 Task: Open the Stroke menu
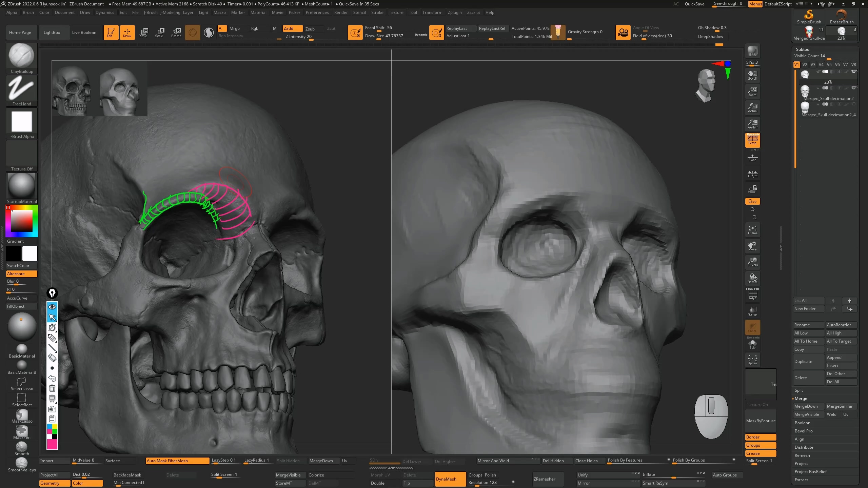[377, 13]
